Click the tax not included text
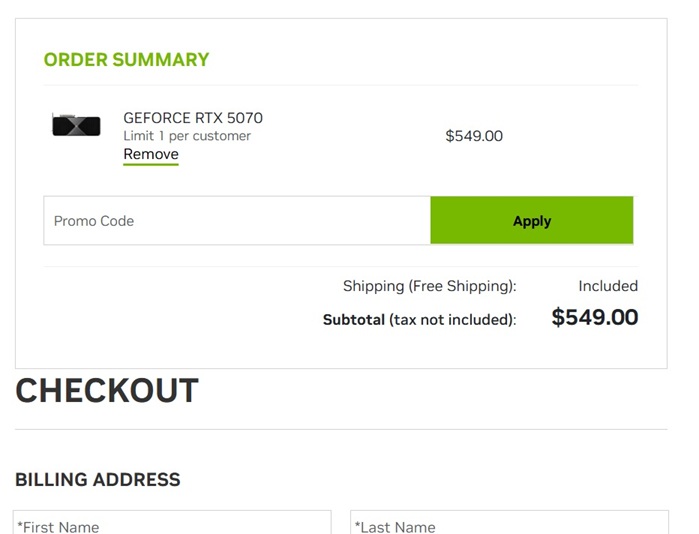The width and height of the screenshot is (699, 534). pos(452,320)
